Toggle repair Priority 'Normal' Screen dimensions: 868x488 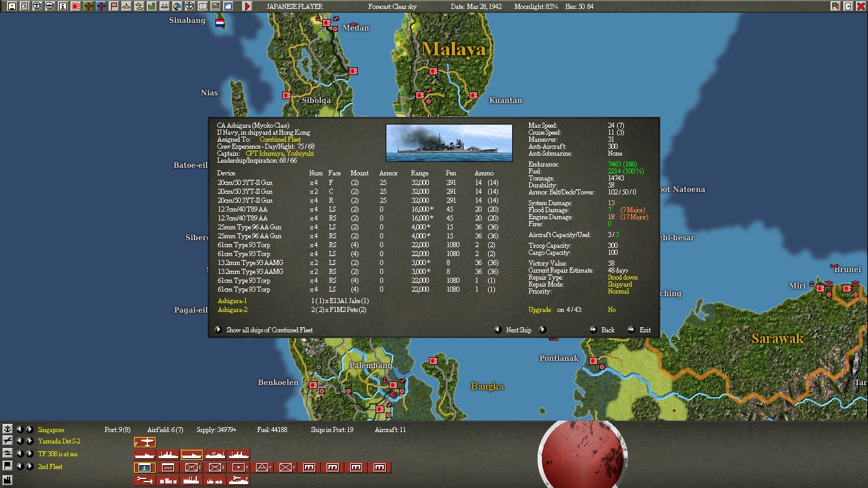coord(618,292)
